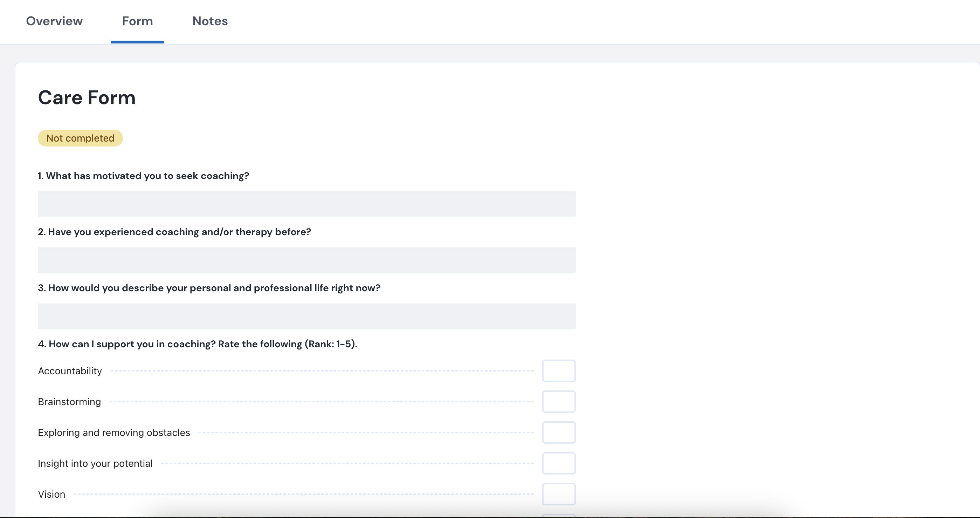Focus the prior coaching/therapy answer field
Viewport: 980px width, 518px height.
click(306, 260)
